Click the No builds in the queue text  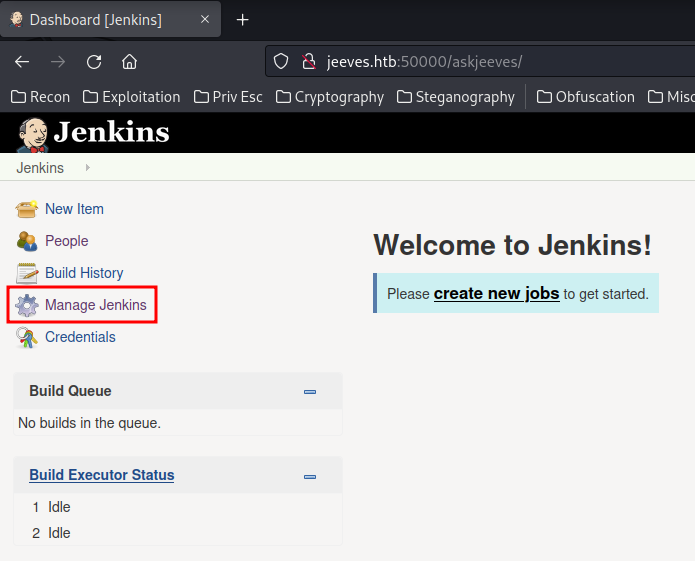(x=90, y=423)
